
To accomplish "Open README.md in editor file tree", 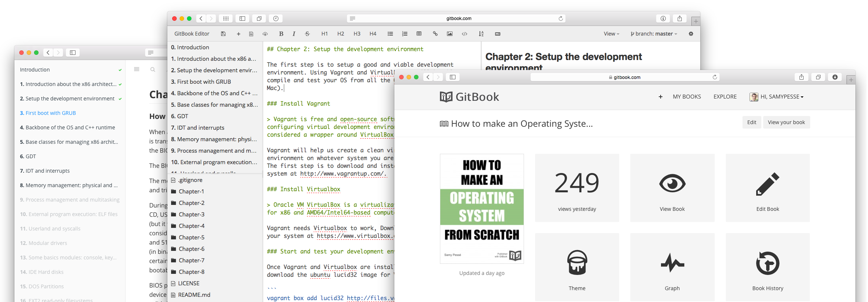I will 191,295.
